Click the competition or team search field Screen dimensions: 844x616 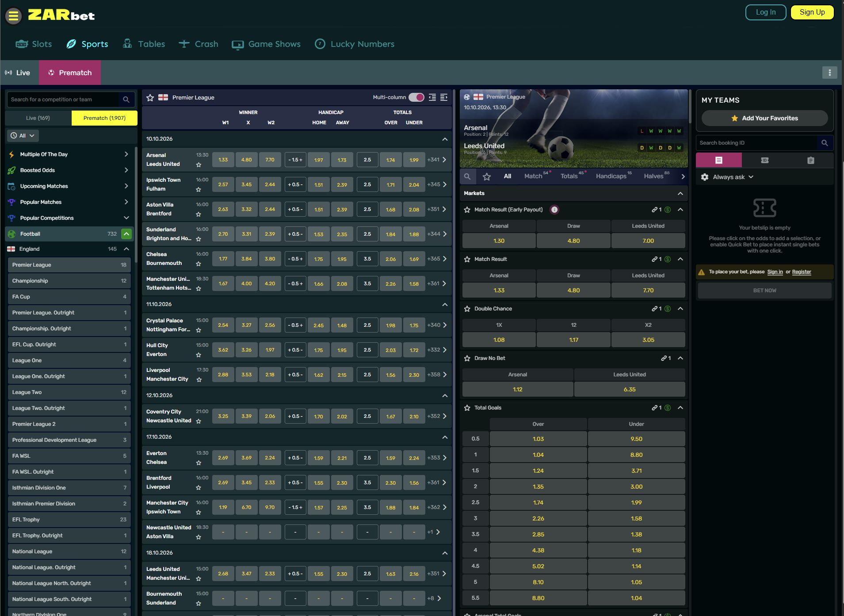63,99
